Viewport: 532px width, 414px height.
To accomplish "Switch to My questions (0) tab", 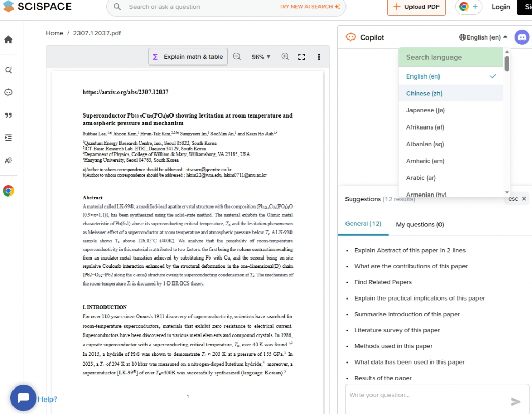I will (420, 225).
